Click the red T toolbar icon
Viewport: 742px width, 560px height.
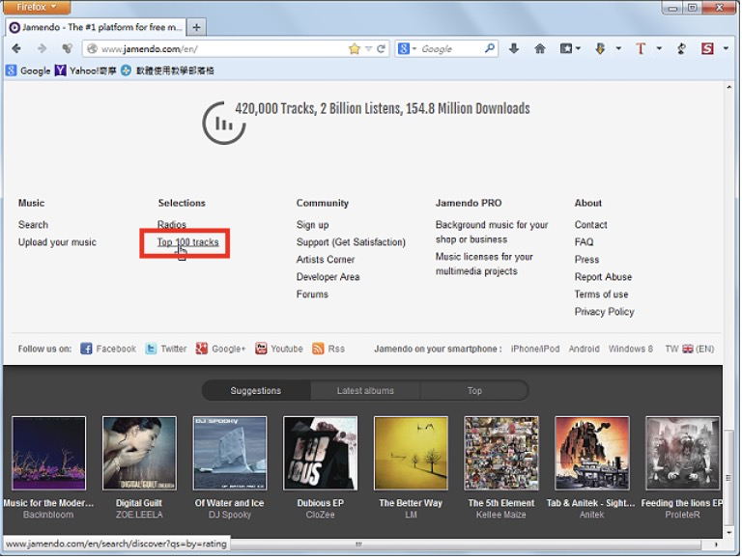click(641, 48)
